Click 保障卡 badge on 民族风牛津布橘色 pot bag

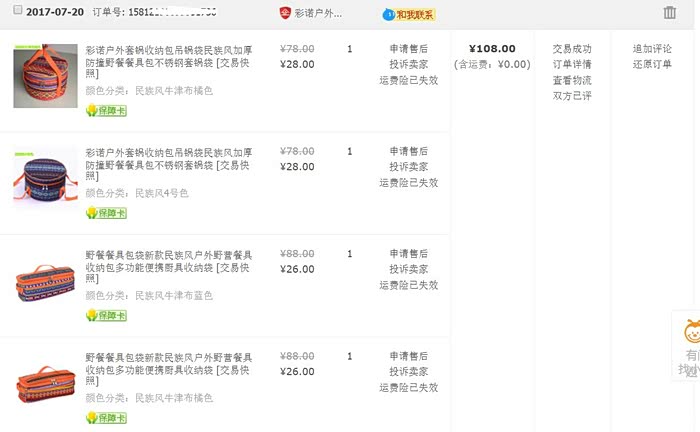coord(106,110)
